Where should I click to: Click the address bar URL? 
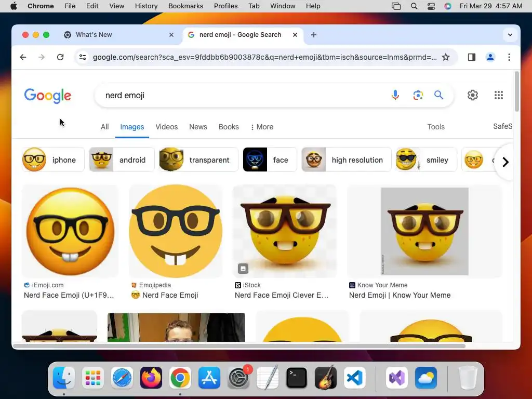click(x=264, y=57)
